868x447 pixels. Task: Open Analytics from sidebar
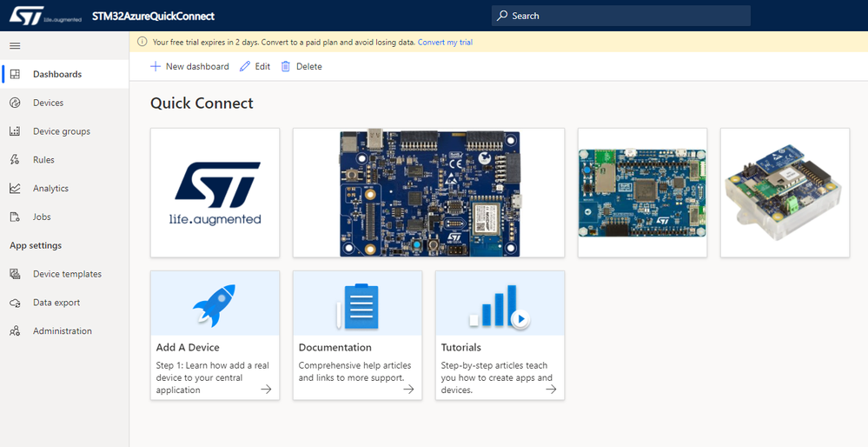[x=65, y=189]
